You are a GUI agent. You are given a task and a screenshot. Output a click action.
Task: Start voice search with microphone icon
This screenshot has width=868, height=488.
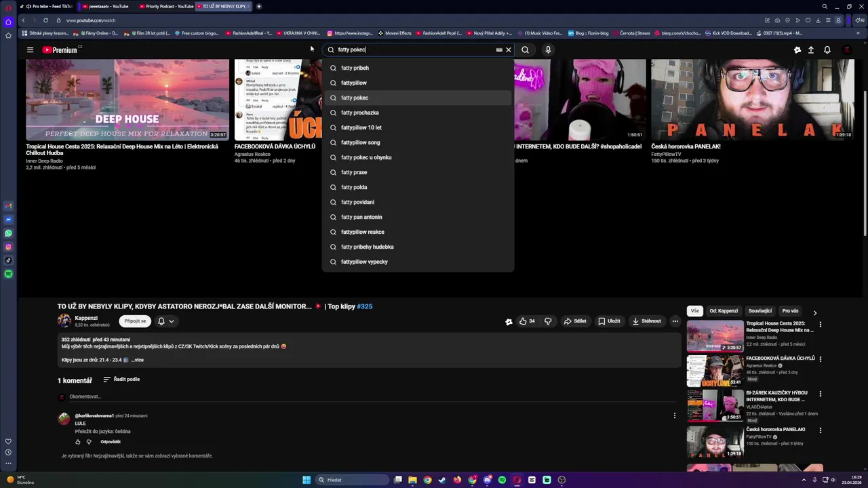[x=548, y=49]
